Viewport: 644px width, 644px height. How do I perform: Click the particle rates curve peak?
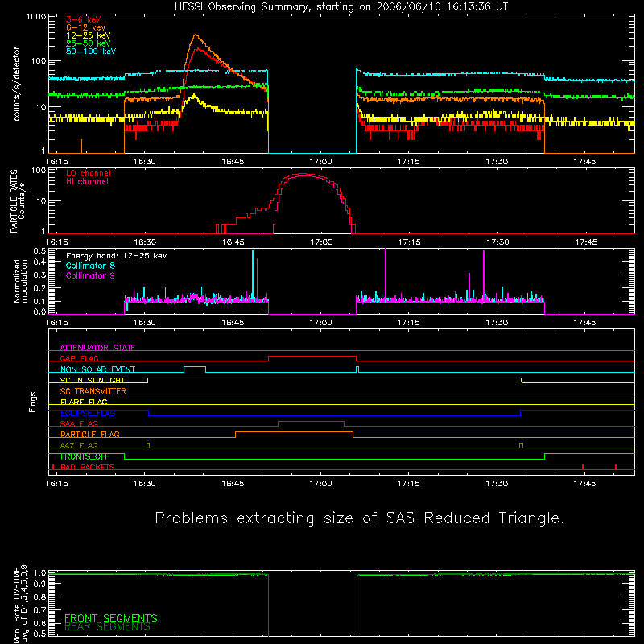tap(304, 175)
